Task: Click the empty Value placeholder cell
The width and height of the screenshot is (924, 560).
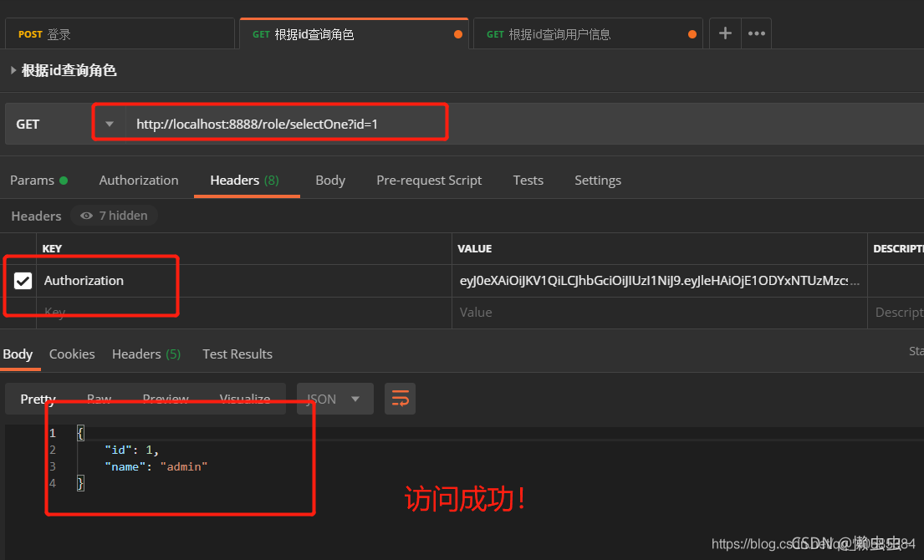Action: click(660, 313)
